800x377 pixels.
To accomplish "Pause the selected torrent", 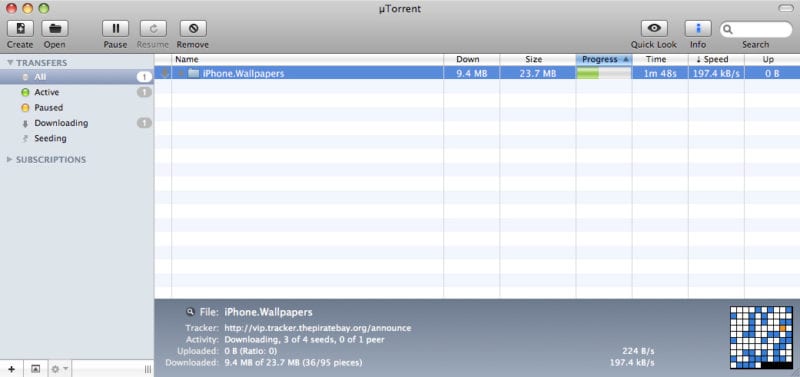I will tap(115, 29).
